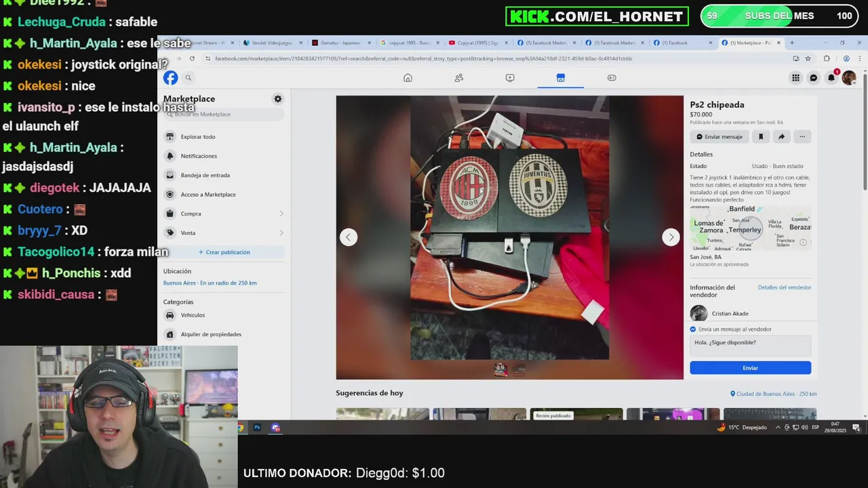Open a new browser tab

[x=791, y=43]
